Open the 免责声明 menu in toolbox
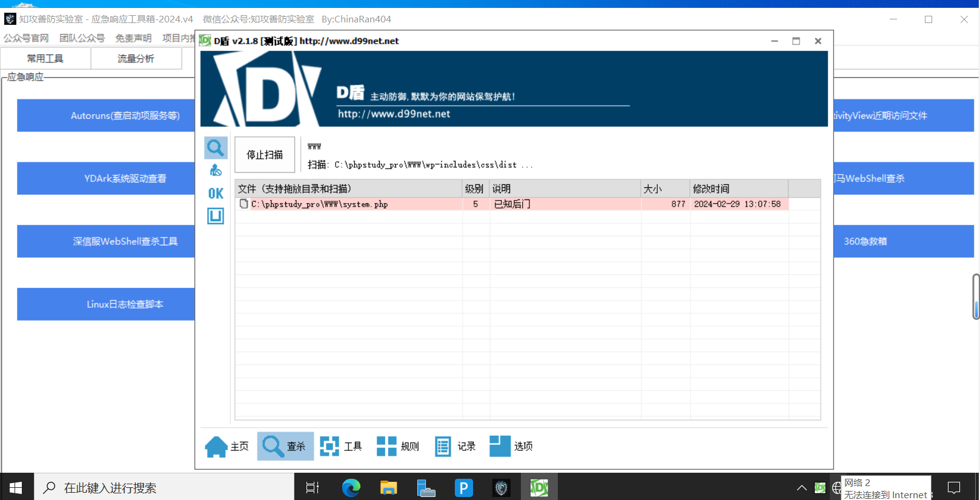This screenshot has height=500, width=980. (x=133, y=38)
